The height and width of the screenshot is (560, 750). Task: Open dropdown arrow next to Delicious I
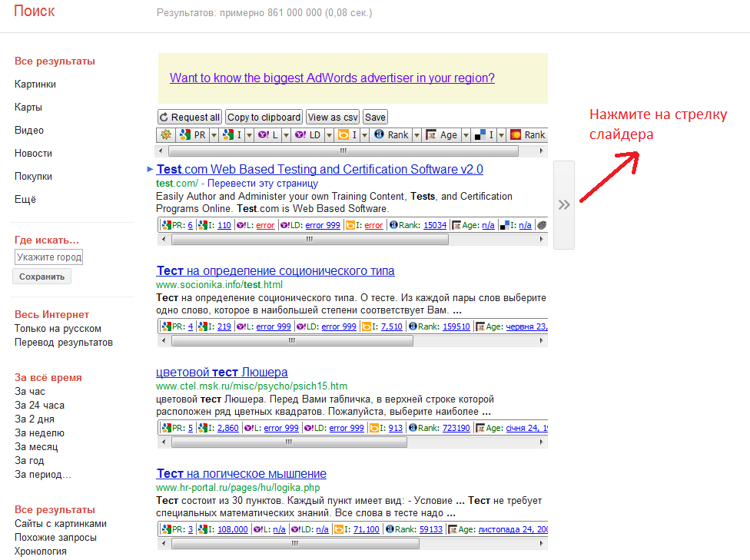pos(501,135)
